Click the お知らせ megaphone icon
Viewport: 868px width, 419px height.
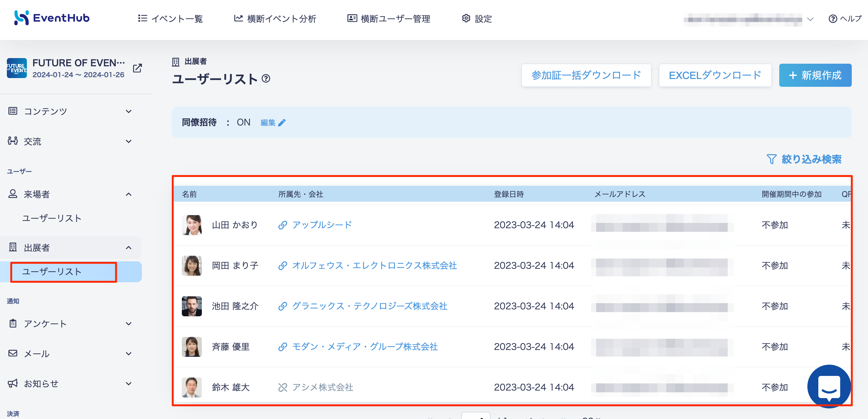(13, 383)
